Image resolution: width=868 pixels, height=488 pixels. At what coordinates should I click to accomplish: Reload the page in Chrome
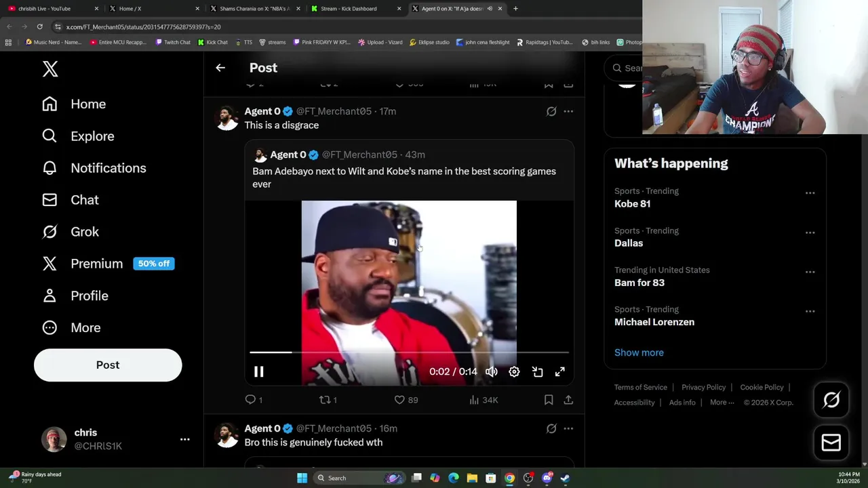(39, 26)
